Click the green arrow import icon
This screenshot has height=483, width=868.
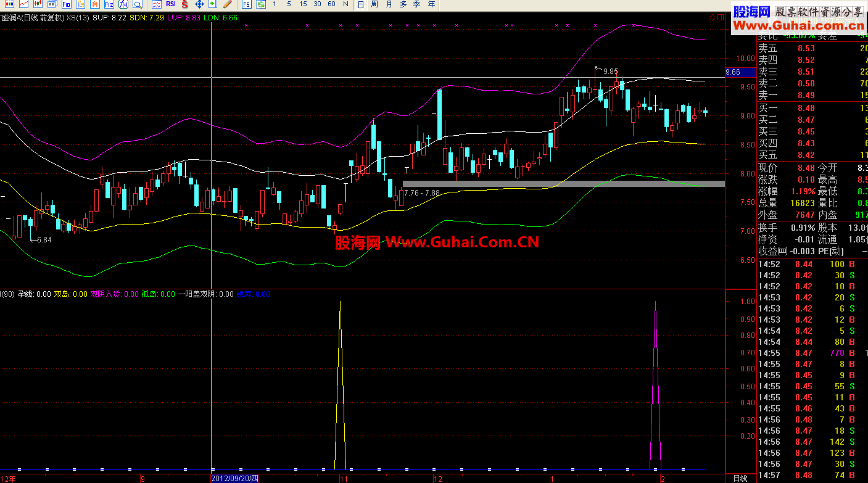click(x=213, y=4)
